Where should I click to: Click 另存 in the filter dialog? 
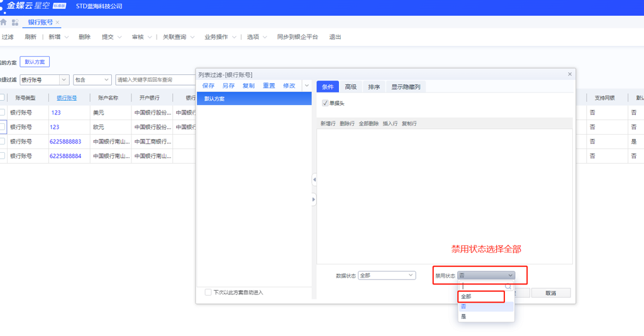[x=228, y=86]
